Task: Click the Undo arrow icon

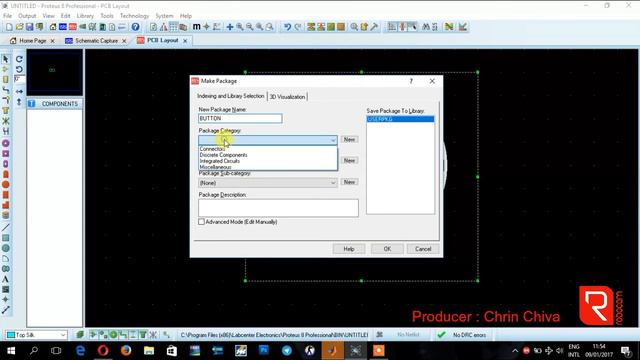Action: pos(287,27)
